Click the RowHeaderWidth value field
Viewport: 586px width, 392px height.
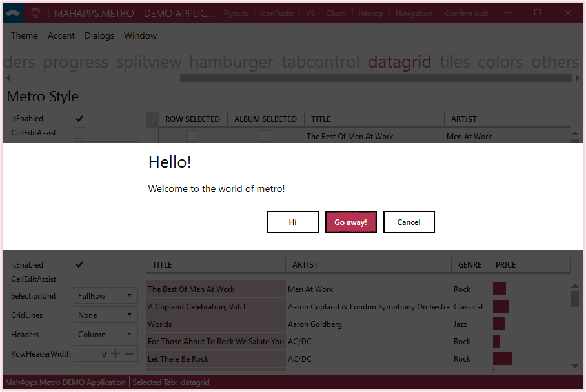pyautogui.click(x=91, y=353)
